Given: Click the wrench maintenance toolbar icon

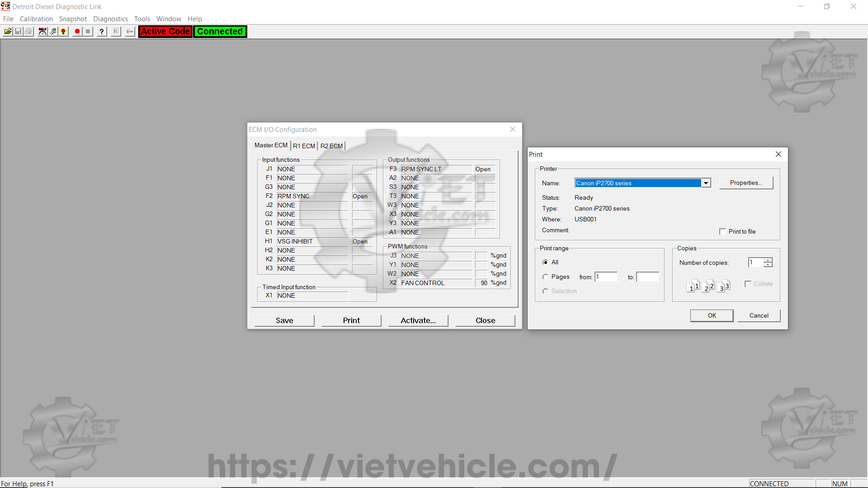Looking at the screenshot, I should 53,32.
